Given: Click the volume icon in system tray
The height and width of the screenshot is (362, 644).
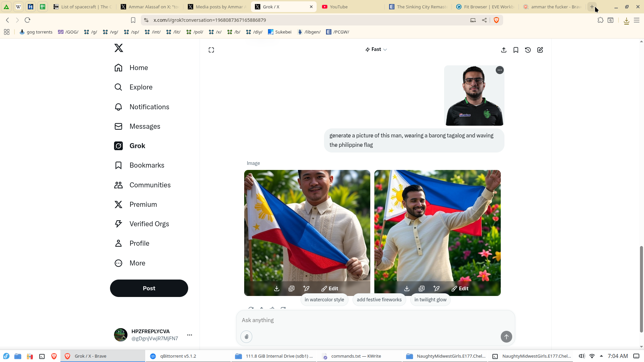Looking at the screenshot, I should click(582, 356).
